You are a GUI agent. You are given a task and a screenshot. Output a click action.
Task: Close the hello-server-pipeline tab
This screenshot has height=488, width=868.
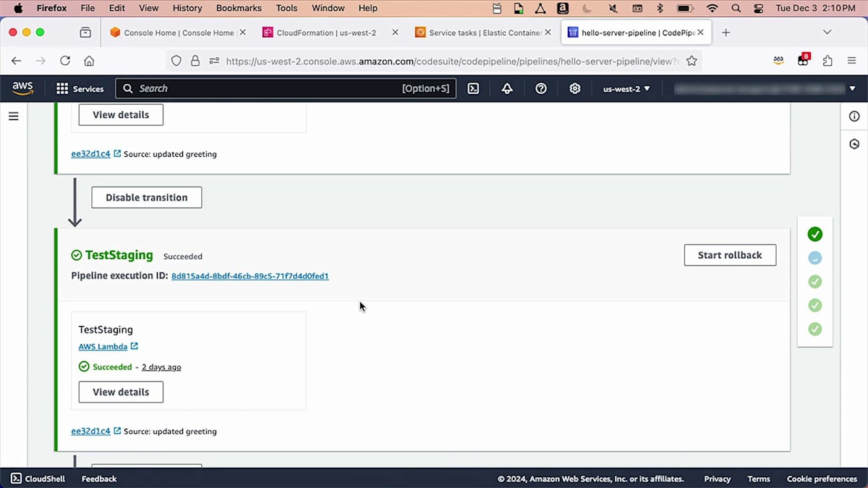point(700,33)
